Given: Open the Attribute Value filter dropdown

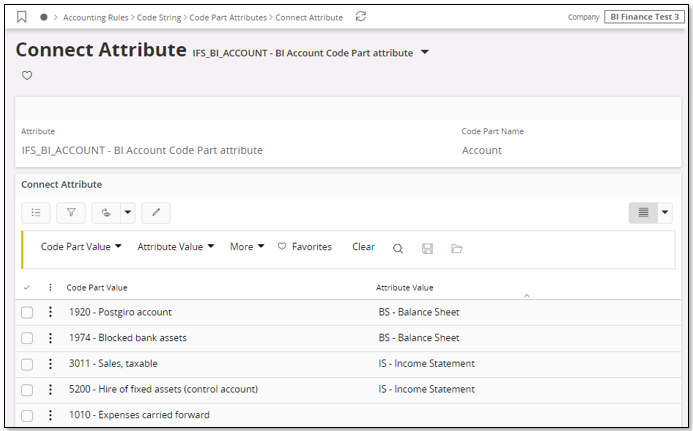Looking at the screenshot, I should click(176, 247).
